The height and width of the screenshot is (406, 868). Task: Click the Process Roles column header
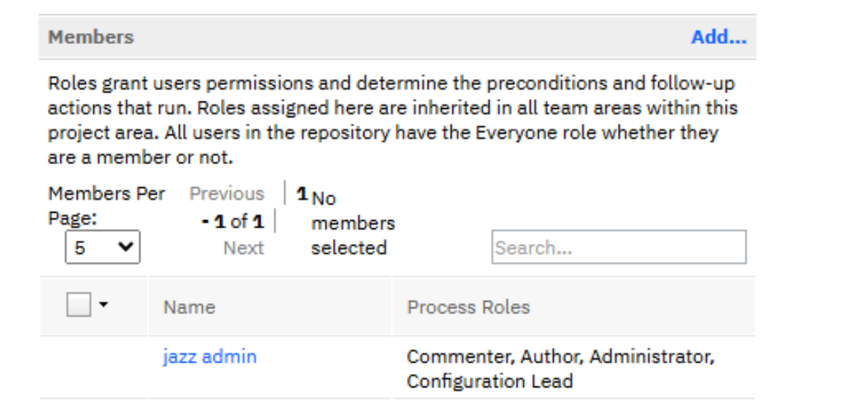click(468, 307)
